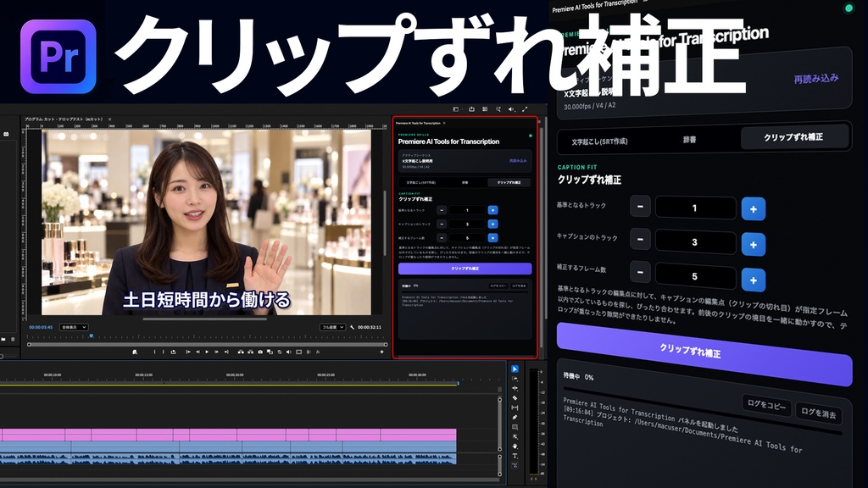Viewport: 868px width, 488px height.
Task: Click ログをコピー in enlarged panel
Action: click(x=766, y=405)
